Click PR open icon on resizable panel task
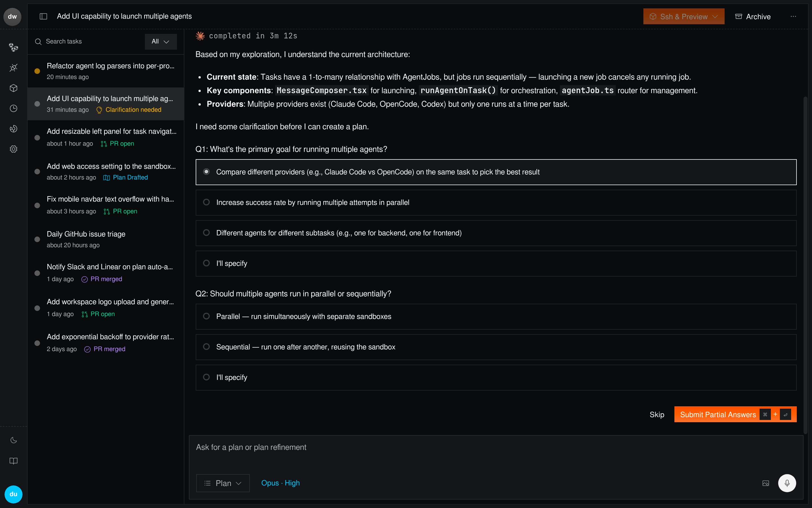Screen dimensions: 812x508 point(104,144)
